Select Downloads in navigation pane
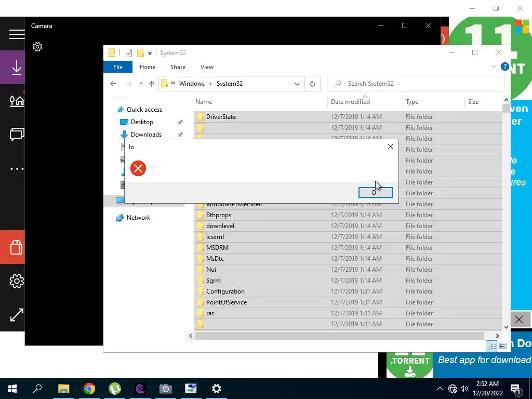532x399 pixels. point(146,135)
